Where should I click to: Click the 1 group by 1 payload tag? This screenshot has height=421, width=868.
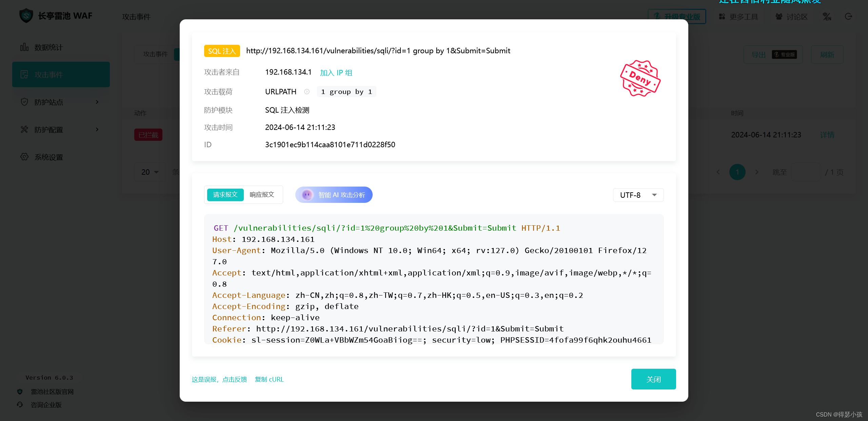pyautogui.click(x=346, y=92)
